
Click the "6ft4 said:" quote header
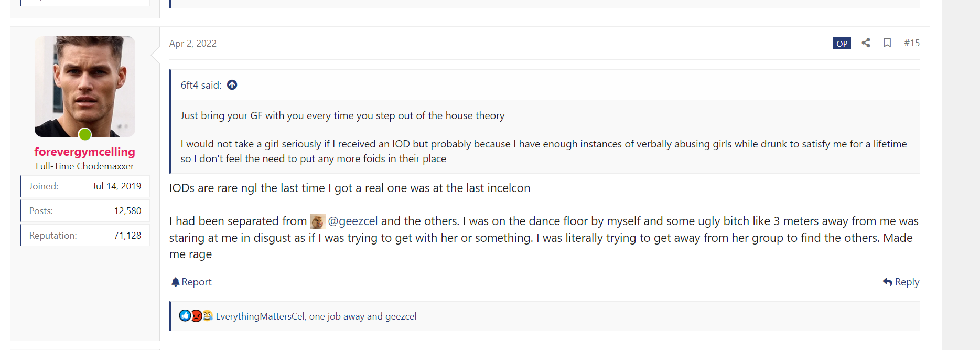(x=201, y=85)
